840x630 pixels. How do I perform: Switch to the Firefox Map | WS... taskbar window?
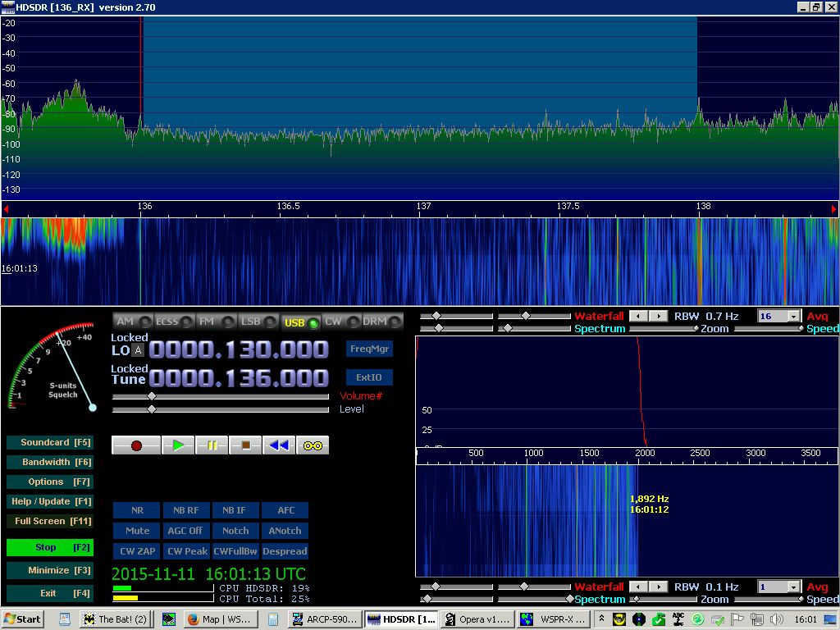[x=220, y=619]
